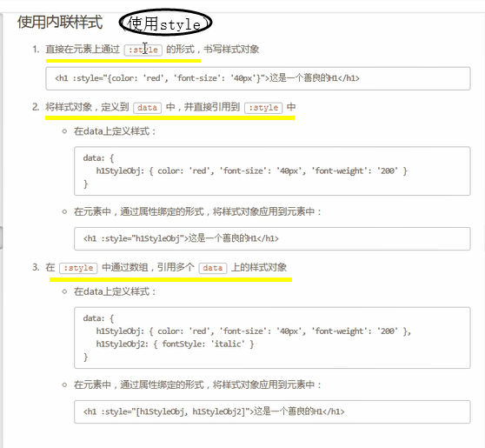Click h1StyleObj line in the first data block
The width and height of the screenshot is (485, 448).
(x=251, y=171)
